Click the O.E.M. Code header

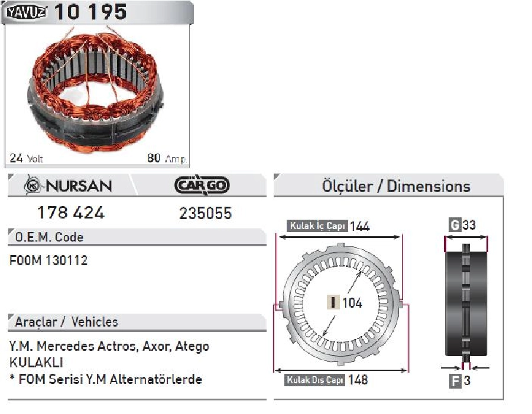(x=137, y=237)
